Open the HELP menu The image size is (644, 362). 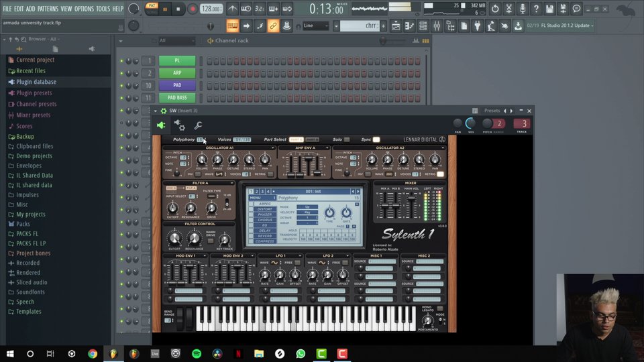tap(118, 9)
